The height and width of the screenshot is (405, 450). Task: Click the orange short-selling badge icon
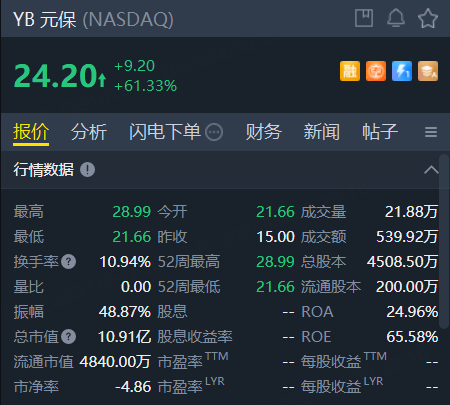[376, 71]
